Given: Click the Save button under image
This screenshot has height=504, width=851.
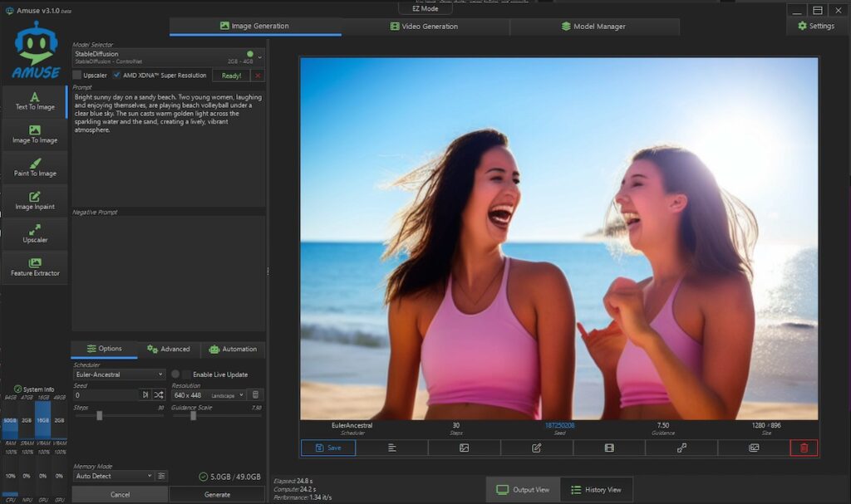Looking at the screenshot, I should pyautogui.click(x=327, y=448).
